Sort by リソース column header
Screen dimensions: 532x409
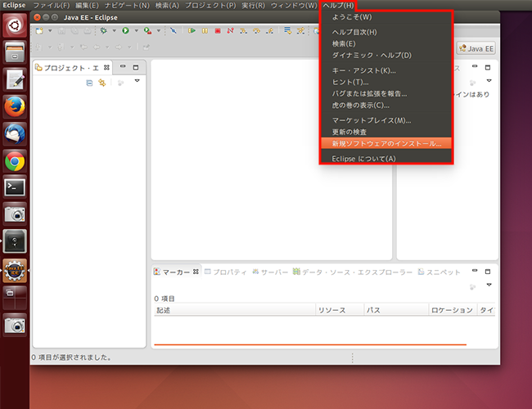click(x=340, y=310)
